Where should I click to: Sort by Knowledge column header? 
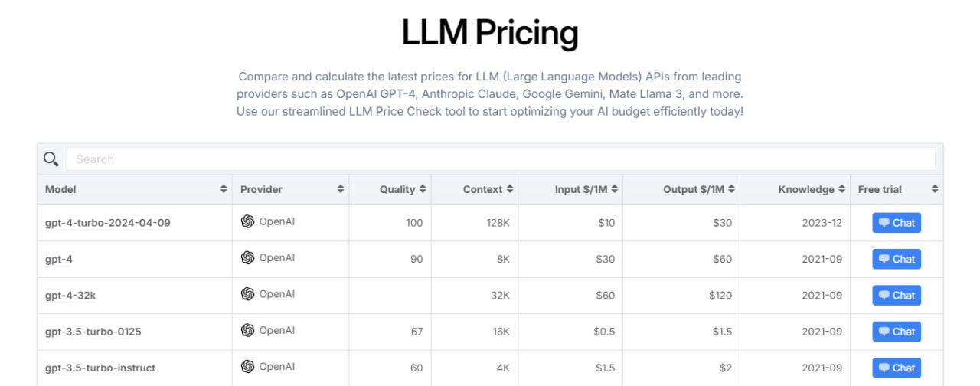(812, 189)
